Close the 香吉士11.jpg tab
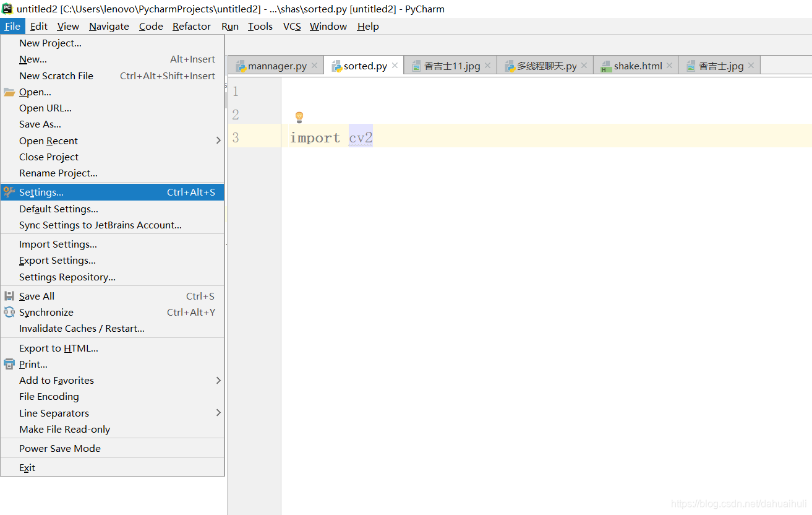 tap(487, 66)
